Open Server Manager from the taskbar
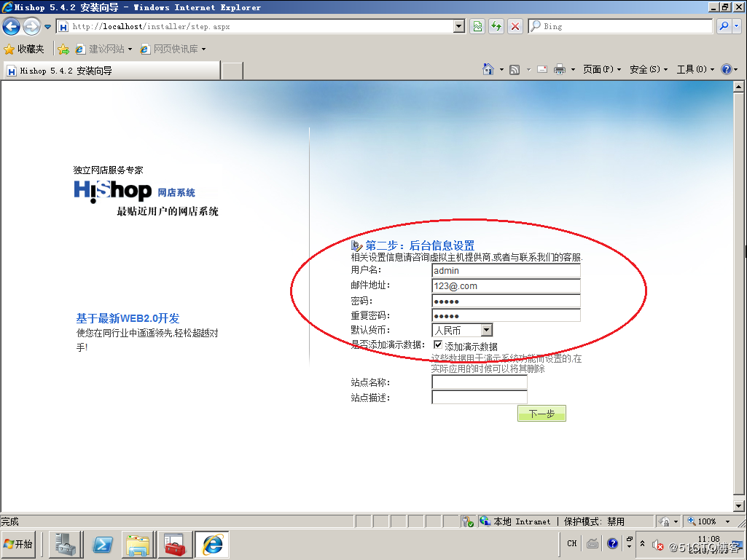 (x=66, y=544)
